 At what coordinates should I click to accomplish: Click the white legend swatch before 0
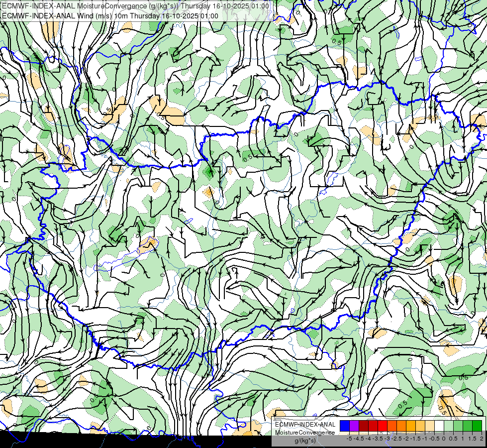click(x=439, y=426)
